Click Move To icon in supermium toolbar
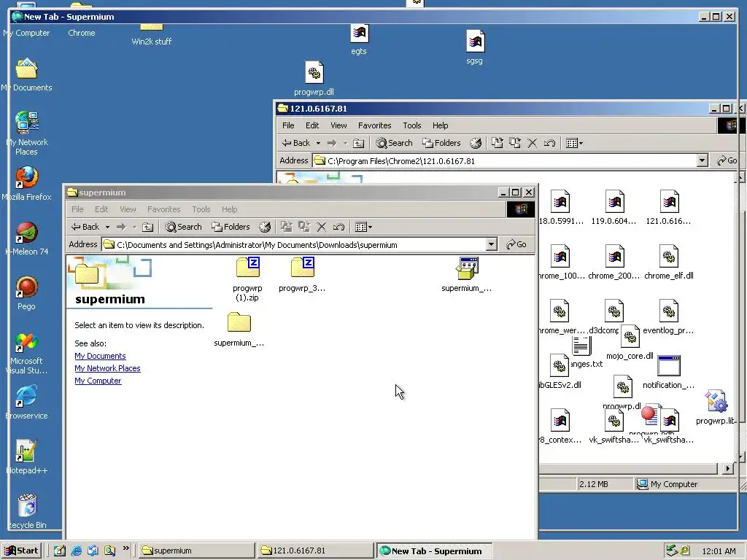 click(x=286, y=227)
